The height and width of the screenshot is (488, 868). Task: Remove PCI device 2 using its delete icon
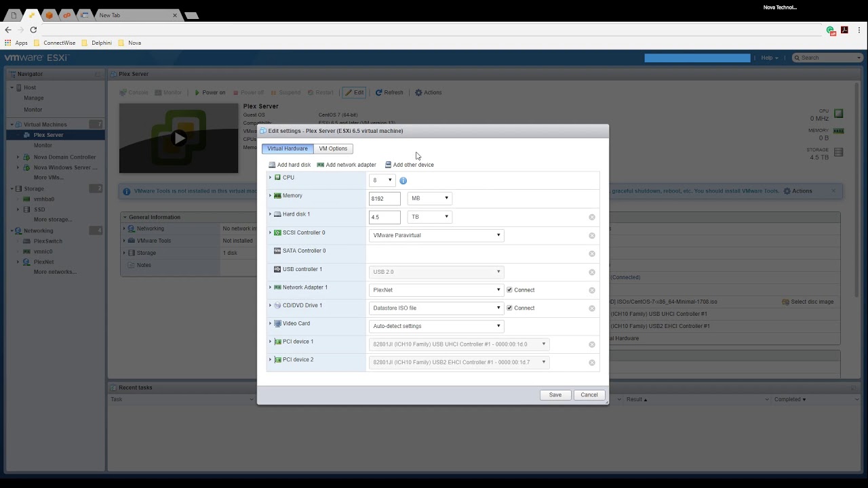click(592, 363)
